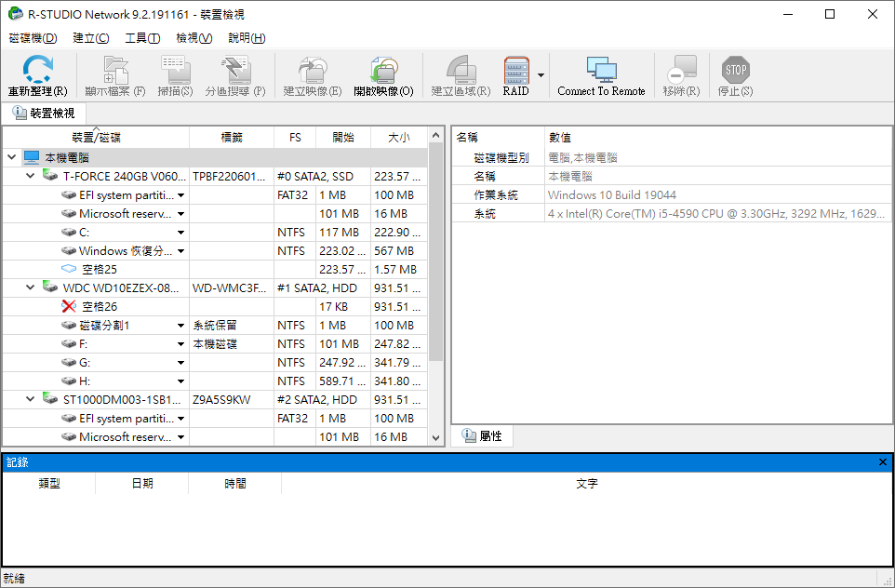Open dropdown arrow for Windows 恢復分 partition
Screen dimensions: 895x588
180,251
